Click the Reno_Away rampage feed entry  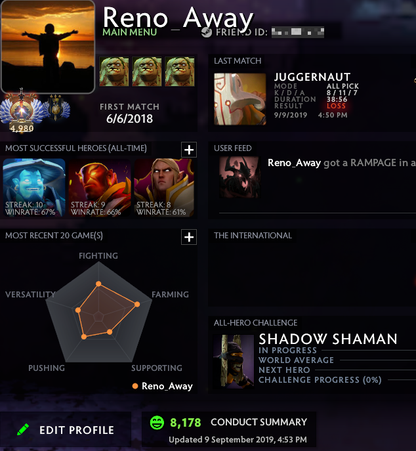(342, 163)
